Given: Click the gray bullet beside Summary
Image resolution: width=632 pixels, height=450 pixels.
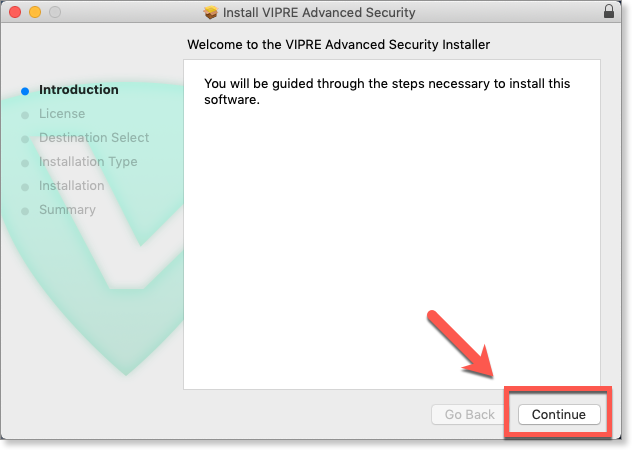Looking at the screenshot, I should click(25, 210).
